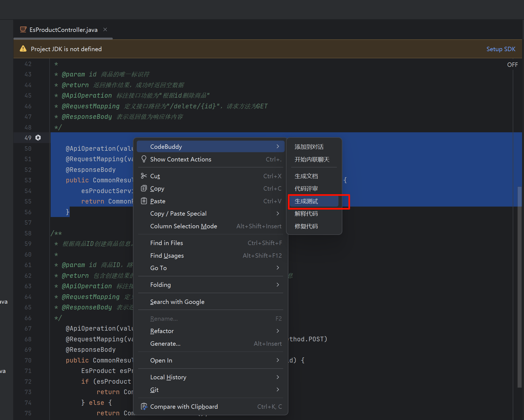Expand the Local History submenu
The height and width of the screenshot is (420, 524).
(278, 377)
